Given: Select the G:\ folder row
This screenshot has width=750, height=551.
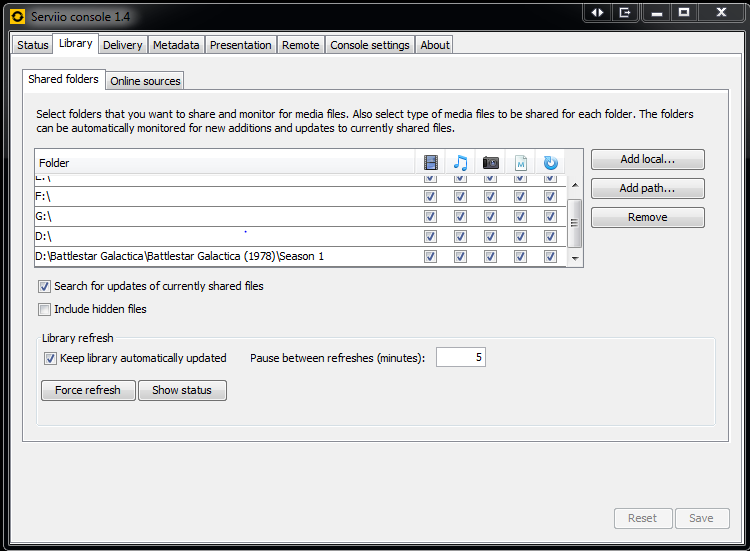Looking at the screenshot, I should tap(300, 217).
